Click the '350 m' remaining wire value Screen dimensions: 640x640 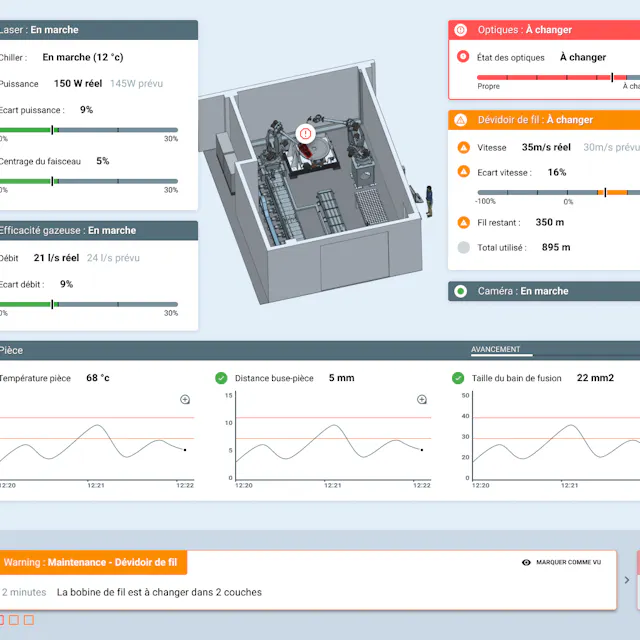(x=550, y=222)
